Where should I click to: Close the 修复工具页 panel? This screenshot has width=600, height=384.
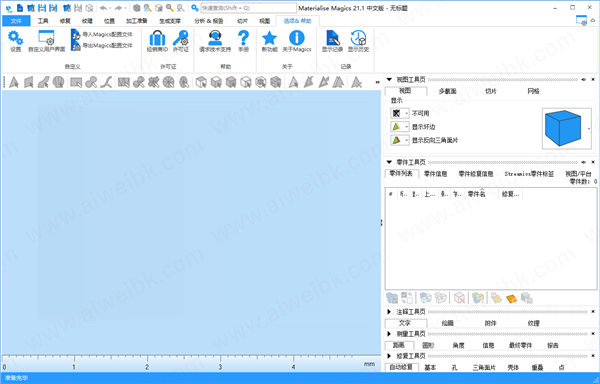(x=593, y=356)
